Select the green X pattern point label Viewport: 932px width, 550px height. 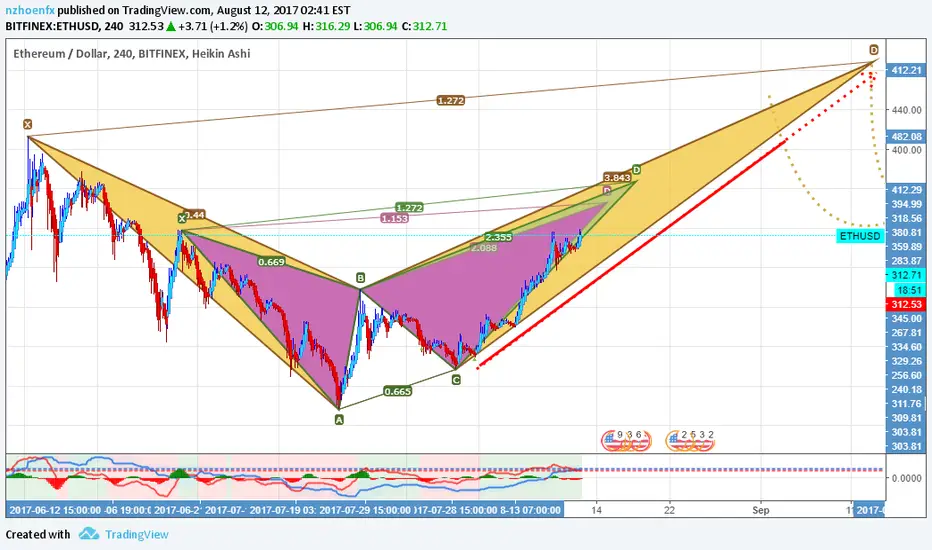[x=182, y=219]
